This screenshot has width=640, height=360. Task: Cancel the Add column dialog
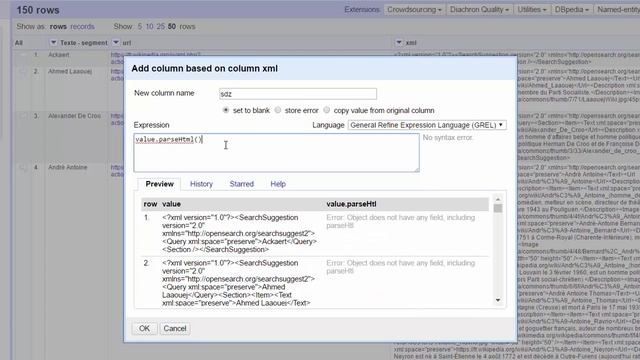[175, 329]
